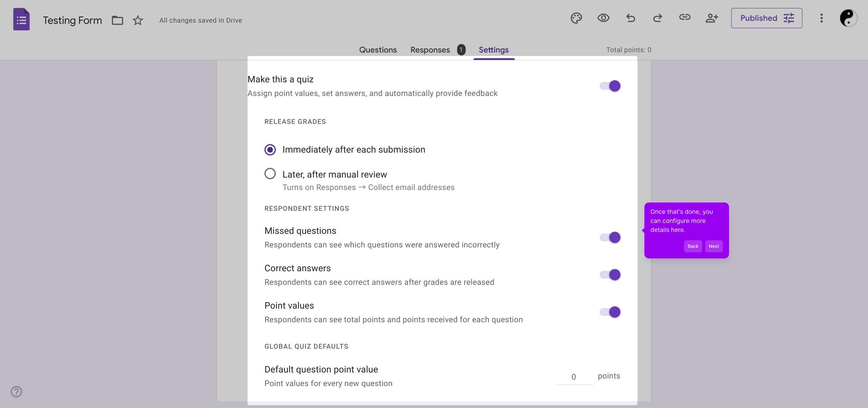The height and width of the screenshot is (408, 868).
Task: Click the default question point value field
Action: coord(574,377)
